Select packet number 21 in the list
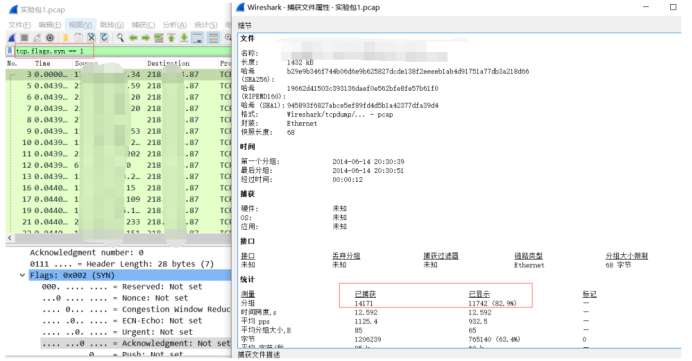This screenshot has height=361, width=692. (x=118, y=222)
